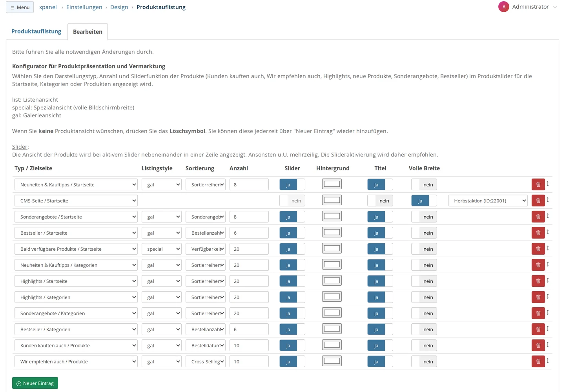Open the Menu button
This screenshot has height=392, width=565.
tap(20, 7)
